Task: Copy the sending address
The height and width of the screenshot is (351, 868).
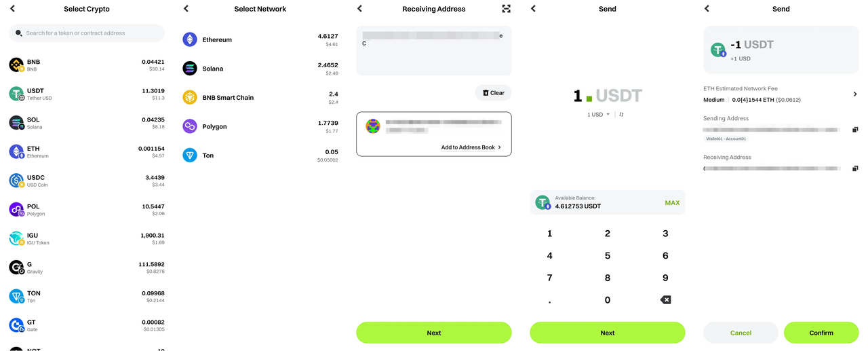Action: [855, 129]
